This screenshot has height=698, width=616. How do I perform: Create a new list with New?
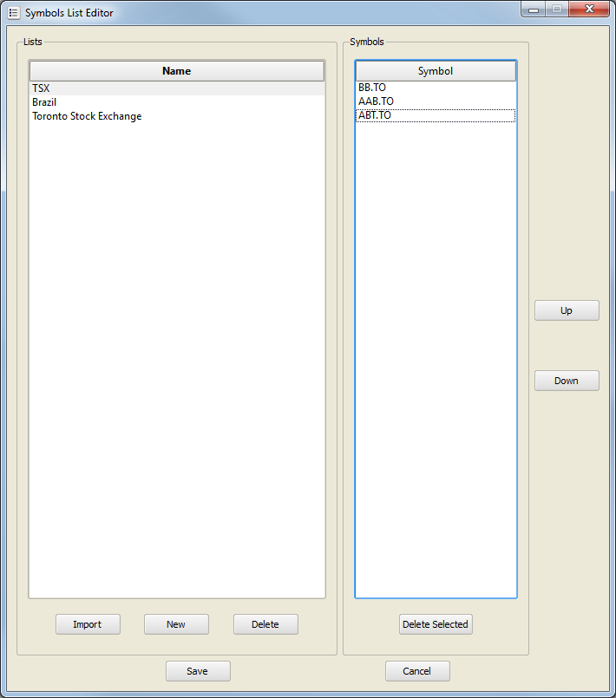[176, 624]
